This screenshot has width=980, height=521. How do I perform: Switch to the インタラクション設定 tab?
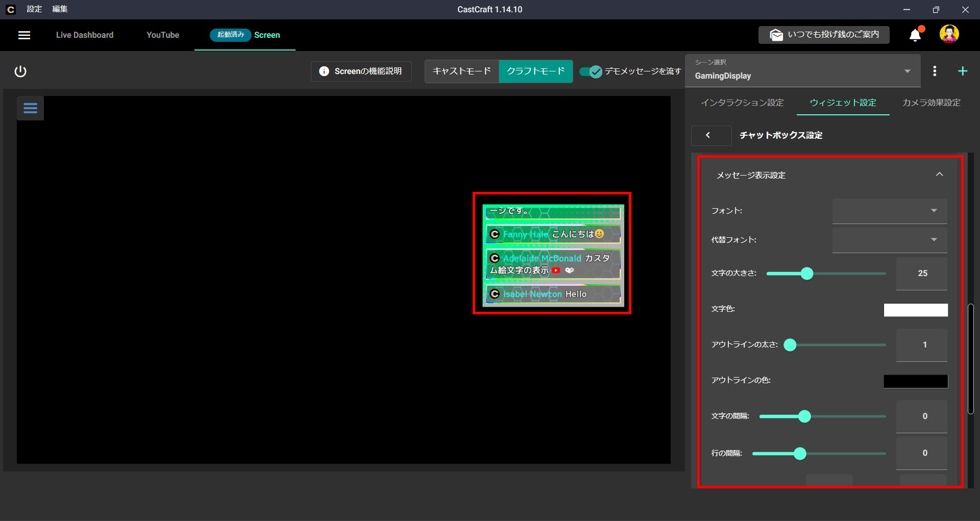(742, 103)
